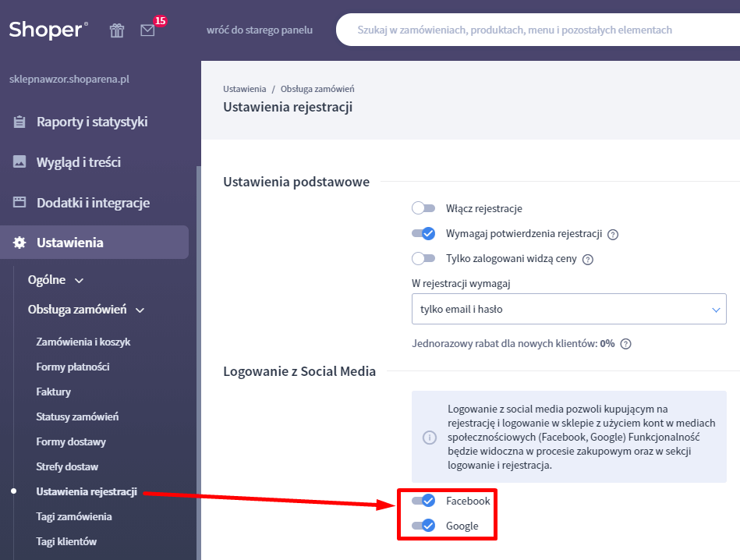Open Formy płatności settings
Viewport: 740px width, 560px height.
[x=73, y=367]
